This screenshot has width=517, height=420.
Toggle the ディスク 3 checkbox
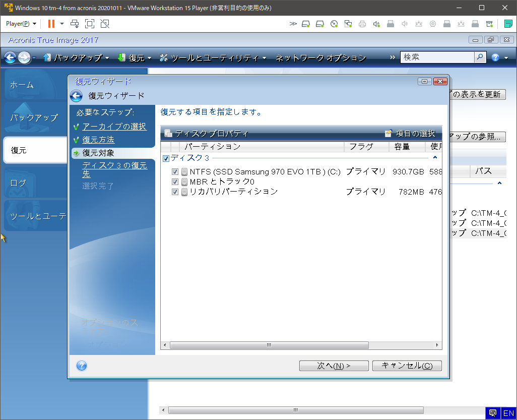[166, 158]
